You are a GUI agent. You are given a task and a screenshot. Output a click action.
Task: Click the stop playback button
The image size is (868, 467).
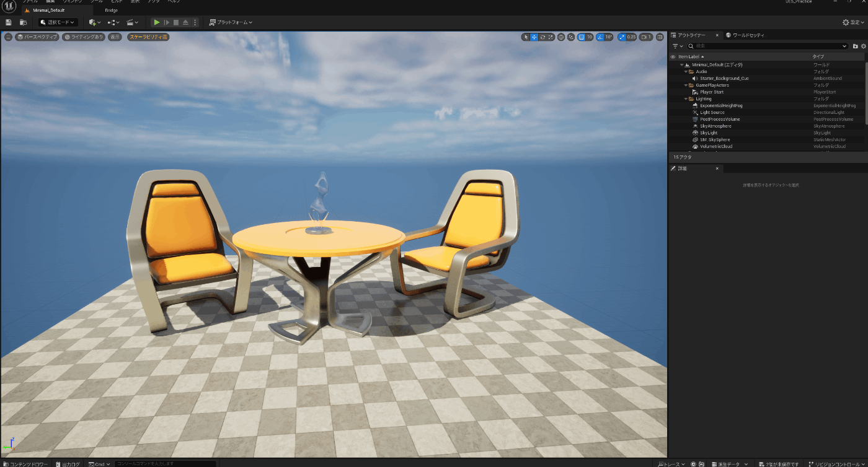tap(176, 22)
